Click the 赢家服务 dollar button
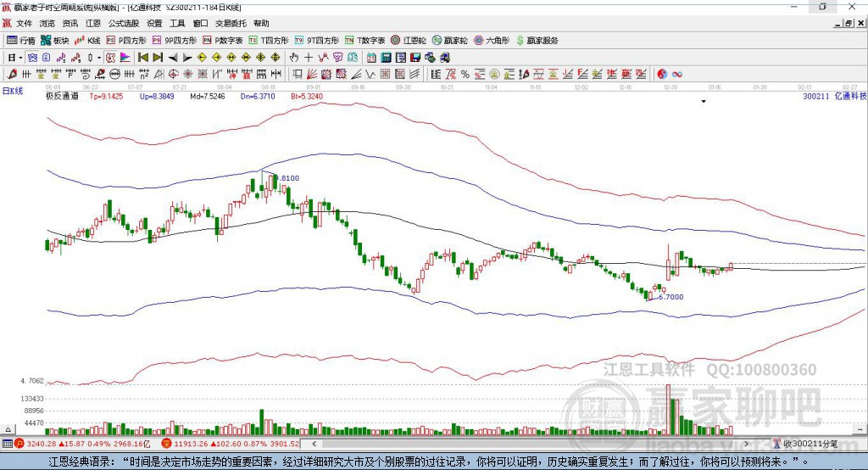Screen dimensions: 868x470 pos(537,41)
